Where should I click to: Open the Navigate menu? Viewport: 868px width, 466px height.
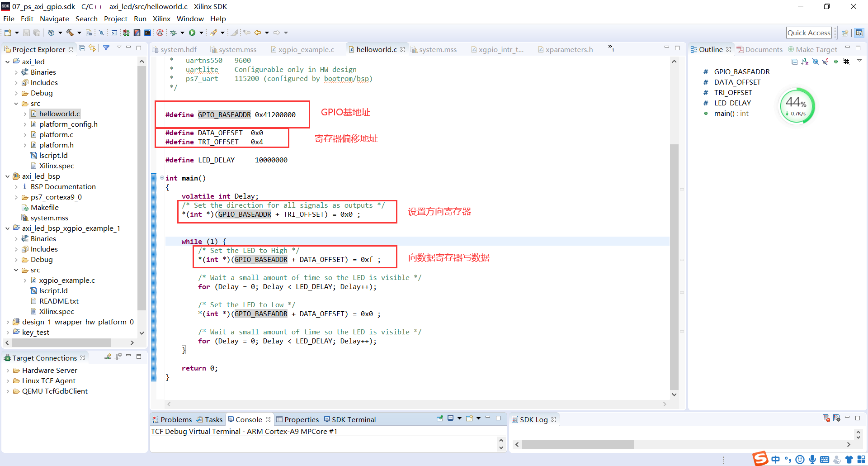click(x=54, y=19)
